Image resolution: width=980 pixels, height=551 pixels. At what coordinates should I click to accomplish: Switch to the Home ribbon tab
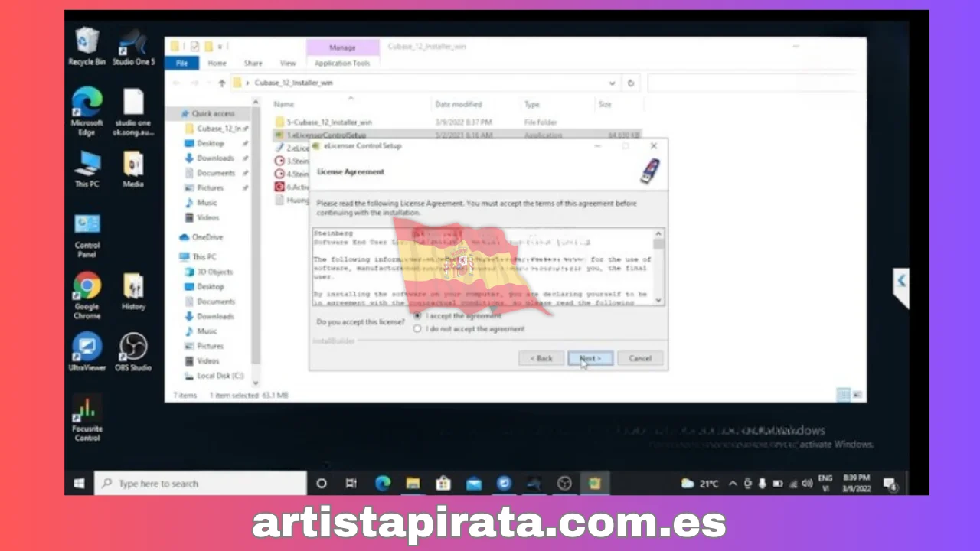click(217, 64)
